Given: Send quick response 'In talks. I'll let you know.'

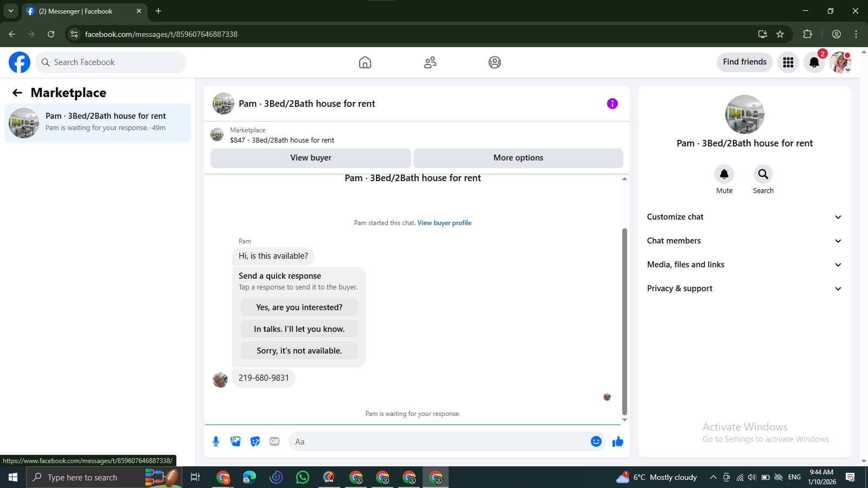Looking at the screenshot, I should coord(299,329).
